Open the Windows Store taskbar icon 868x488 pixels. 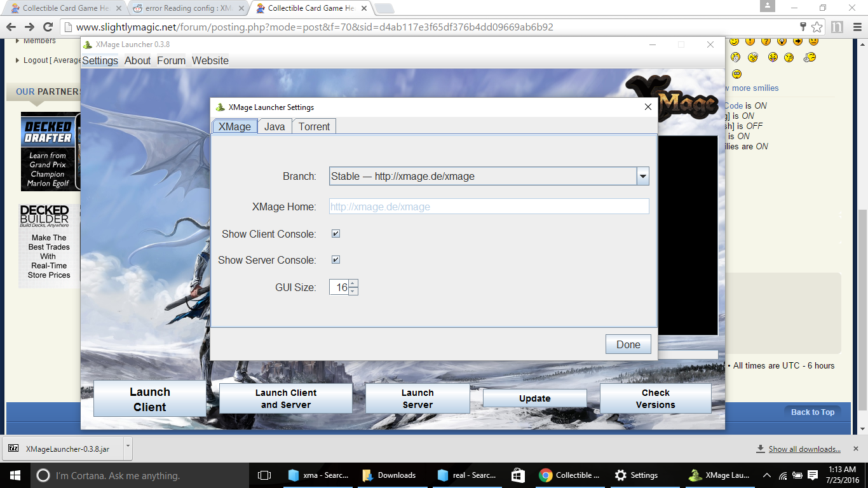pyautogui.click(x=519, y=475)
